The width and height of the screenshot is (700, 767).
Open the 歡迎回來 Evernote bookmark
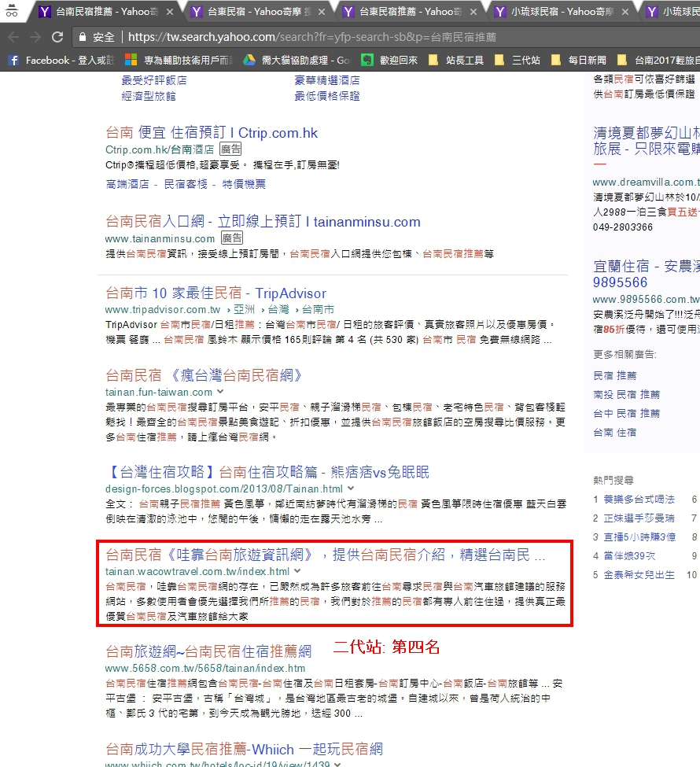coord(389,60)
